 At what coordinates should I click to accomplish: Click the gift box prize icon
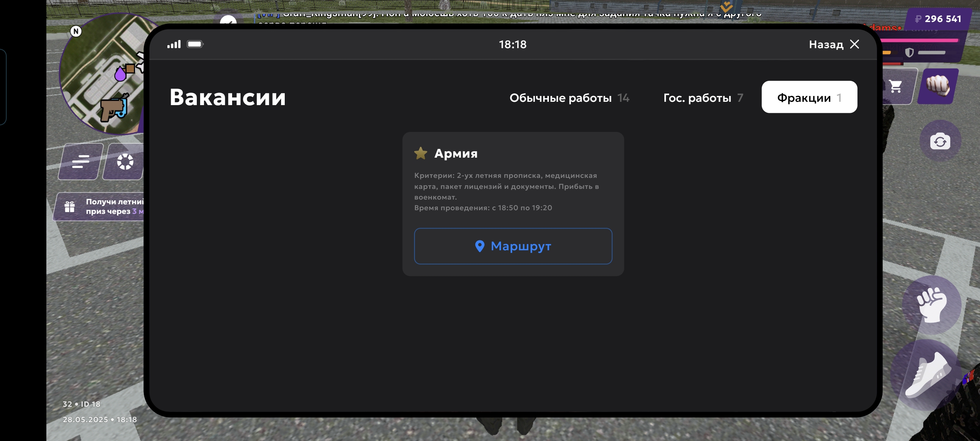tap(70, 207)
